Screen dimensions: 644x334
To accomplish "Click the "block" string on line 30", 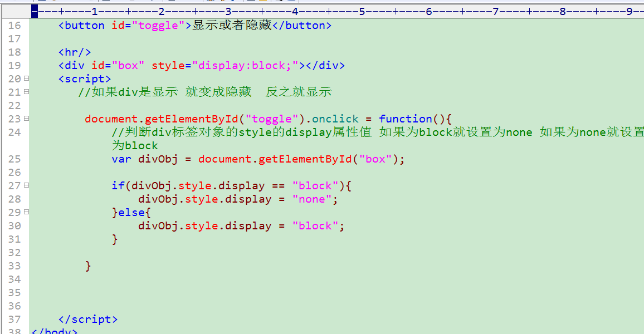I will (315, 226).
